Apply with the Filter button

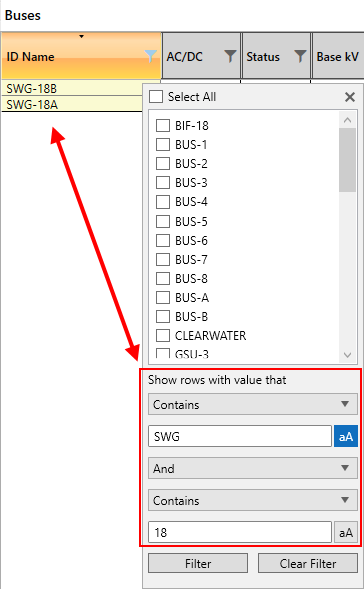click(x=198, y=563)
